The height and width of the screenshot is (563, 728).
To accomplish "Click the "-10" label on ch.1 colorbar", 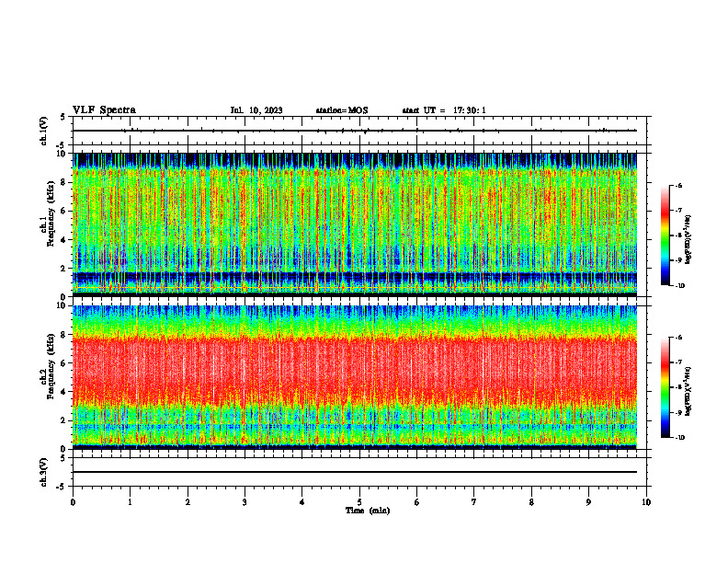I will 679,286.
